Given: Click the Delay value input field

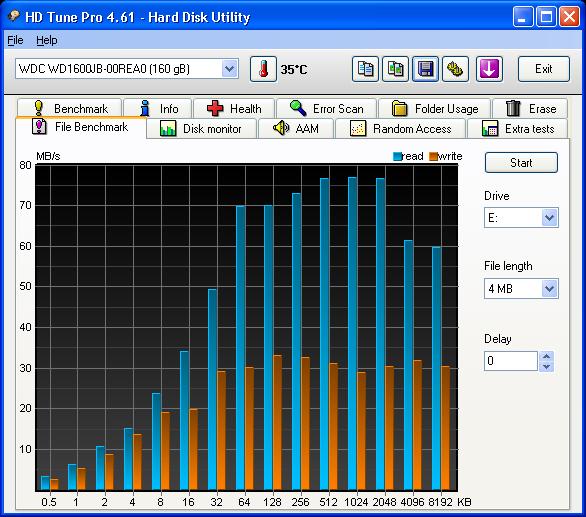Looking at the screenshot, I should pos(511,361).
